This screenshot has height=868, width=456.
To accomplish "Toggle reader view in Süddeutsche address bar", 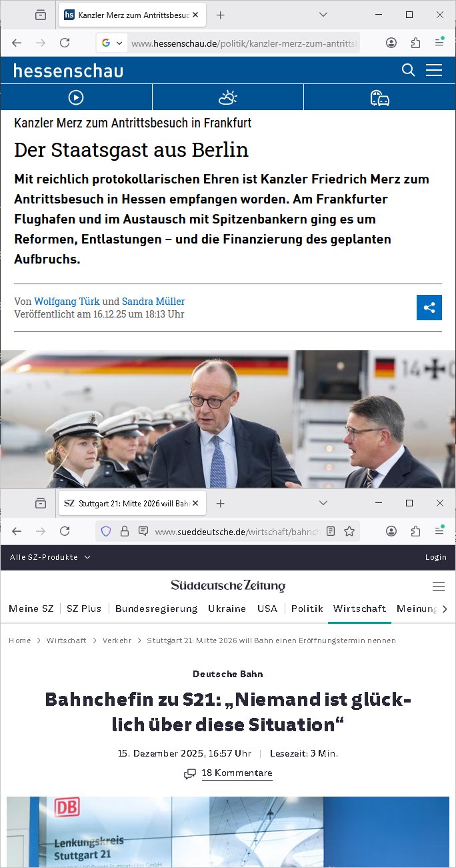I will click(x=331, y=531).
